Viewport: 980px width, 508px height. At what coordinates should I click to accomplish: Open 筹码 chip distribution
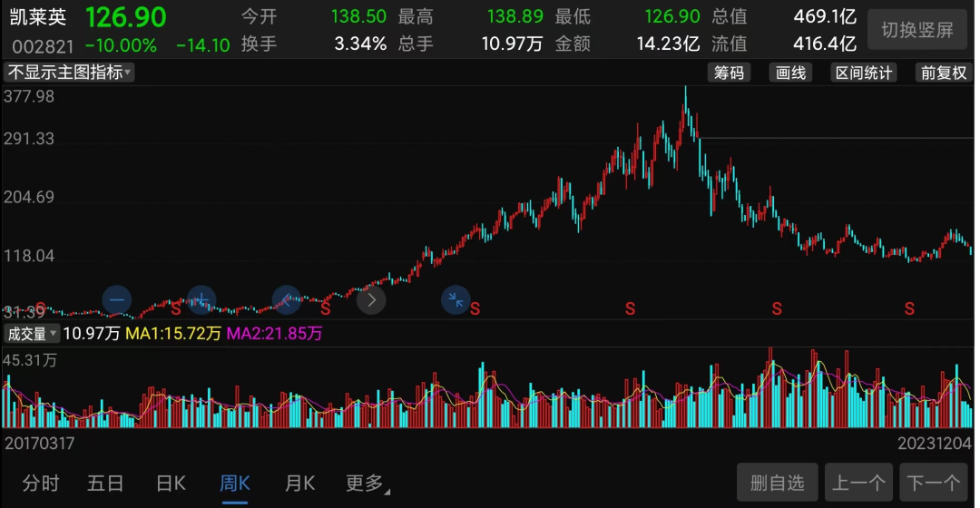pyautogui.click(x=729, y=73)
